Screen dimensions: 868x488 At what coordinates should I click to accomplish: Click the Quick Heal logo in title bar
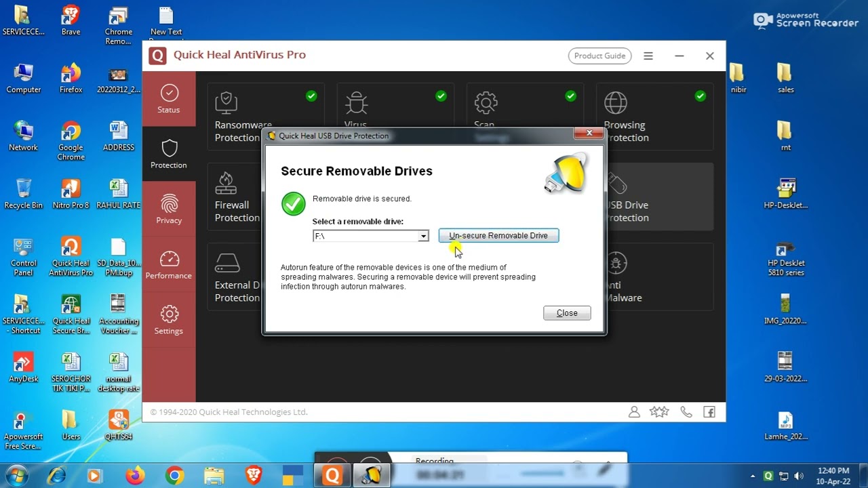click(157, 56)
